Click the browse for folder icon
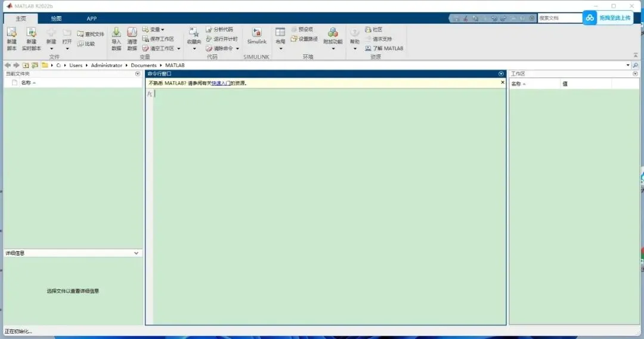 pos(35,65)
